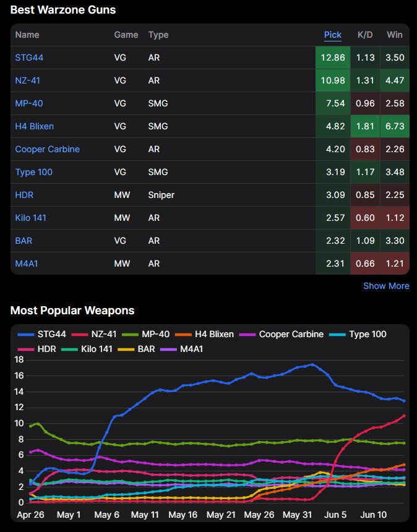Sort table by Type column header
Image resolution: width=417 pixels, height=532 pixels.
click(x=158, y=35)
